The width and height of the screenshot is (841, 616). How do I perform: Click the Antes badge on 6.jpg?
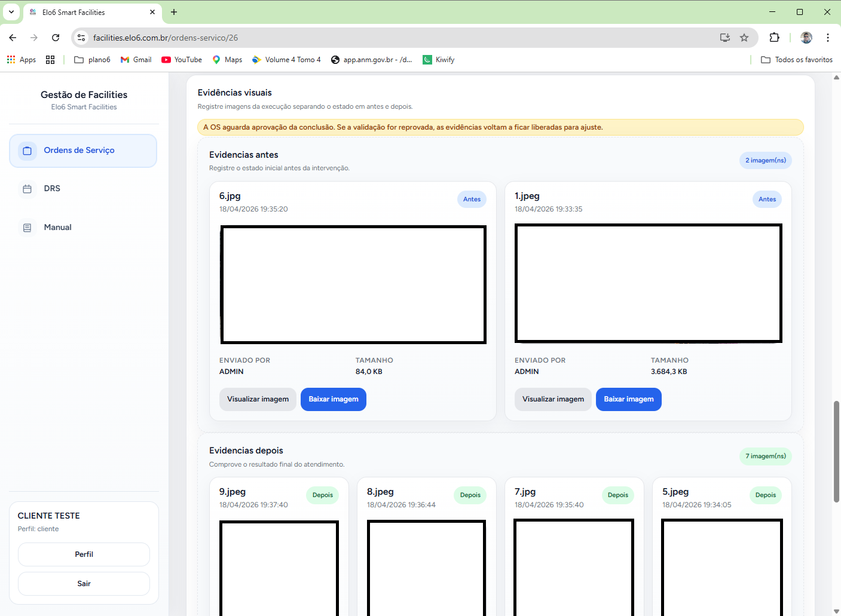[472, 200]
